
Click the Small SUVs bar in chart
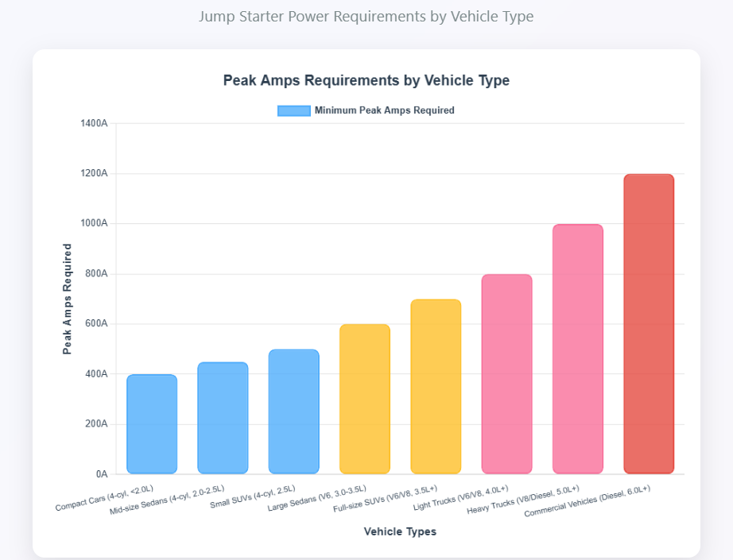(293, 411)
